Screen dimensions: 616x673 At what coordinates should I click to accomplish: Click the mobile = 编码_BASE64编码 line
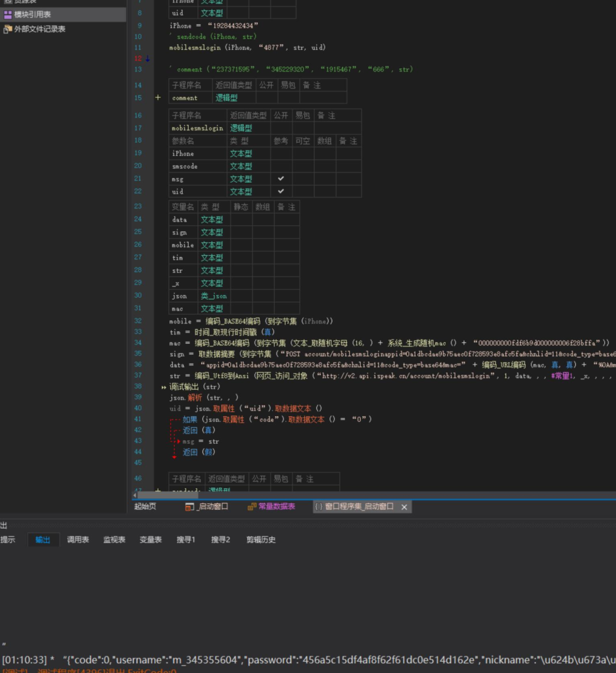click(x=251, y=321)
